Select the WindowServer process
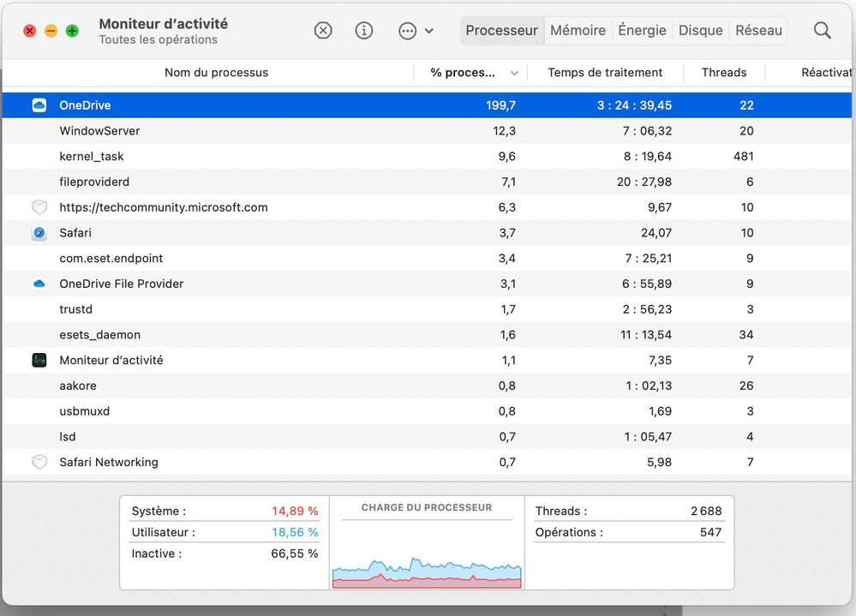856x616 pixels. [x=99, y=131]
